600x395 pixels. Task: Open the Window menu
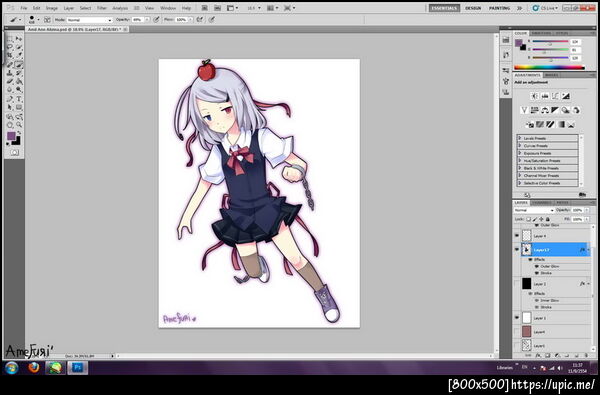coord(168,8)
